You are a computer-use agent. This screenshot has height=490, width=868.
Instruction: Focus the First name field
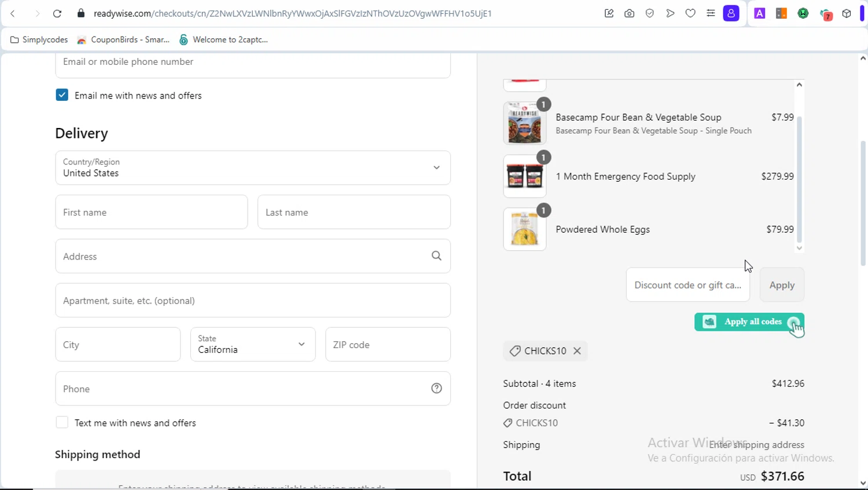152,212
